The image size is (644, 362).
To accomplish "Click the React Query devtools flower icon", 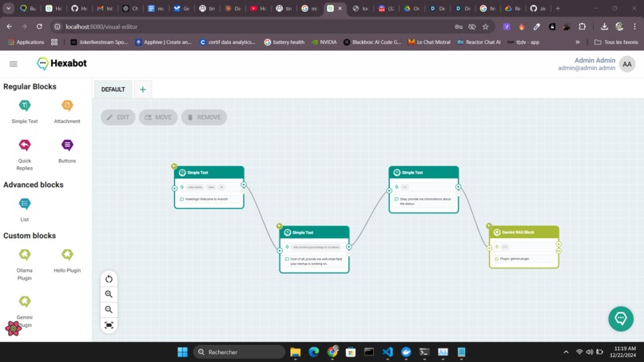I will point(13,328).
